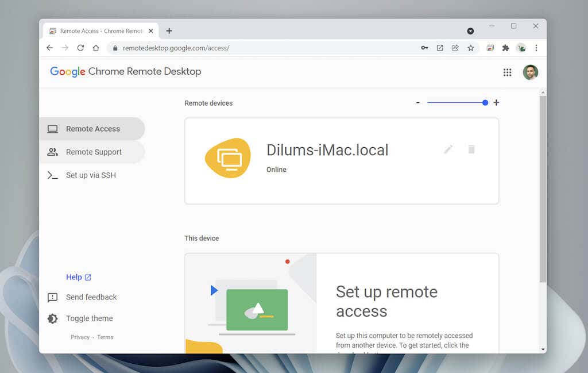588x373 pixels.
Task: Delete the Dilums-iMac.local device
Action: point(471,149)
